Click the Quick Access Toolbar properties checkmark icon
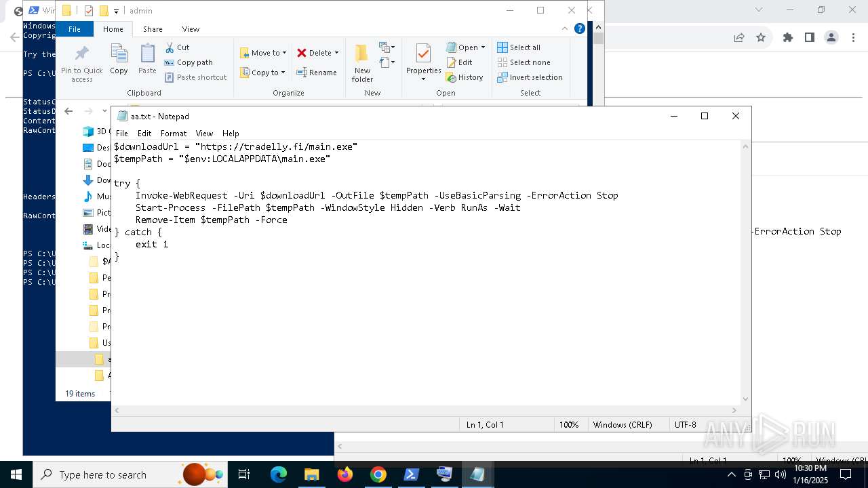Viewport: 868px width, 488px height. pos(89,11)
